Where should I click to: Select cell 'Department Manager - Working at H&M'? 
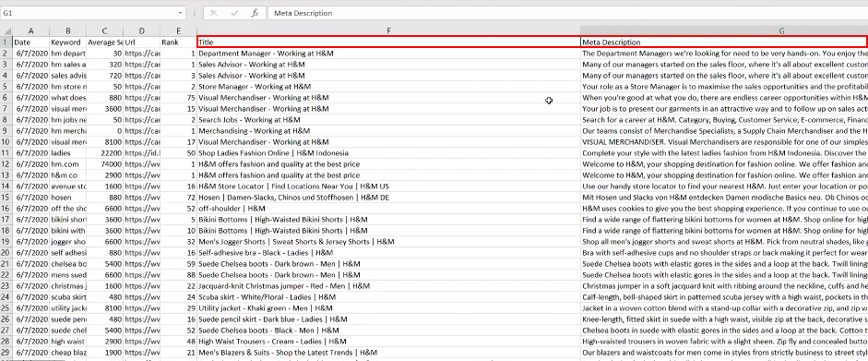pos(388,54)
